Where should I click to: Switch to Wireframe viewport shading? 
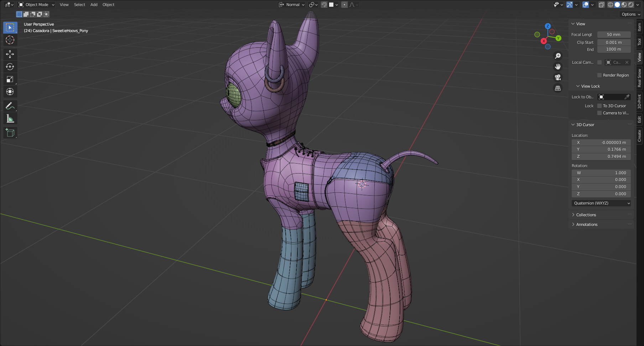[x=611, y=5]
